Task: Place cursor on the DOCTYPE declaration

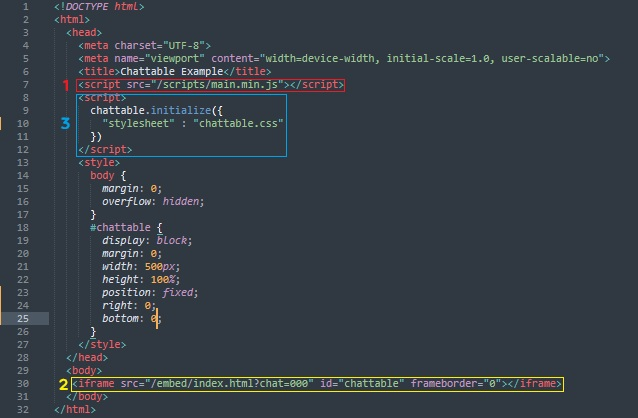Action: (x=99, y=7)
